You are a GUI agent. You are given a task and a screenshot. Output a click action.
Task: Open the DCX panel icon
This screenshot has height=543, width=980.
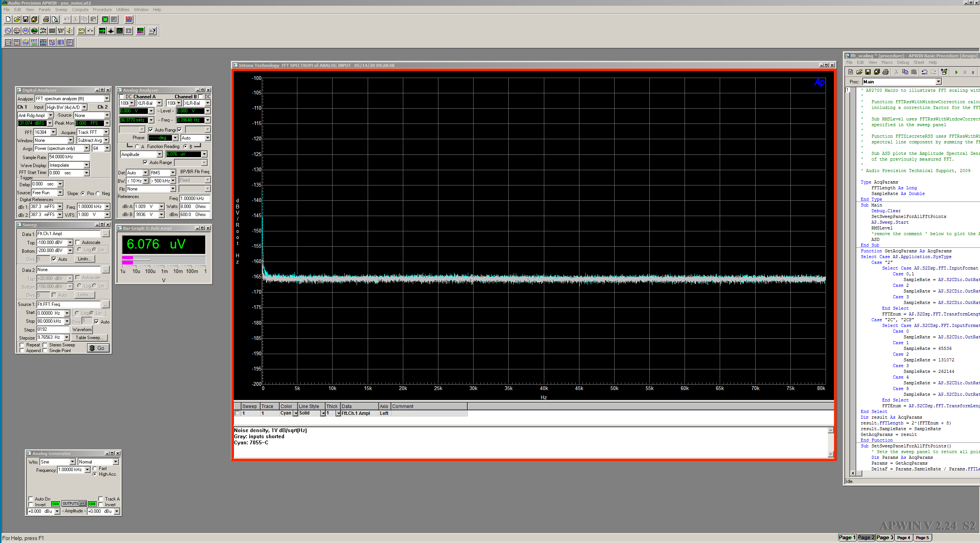tap(81, 31)
